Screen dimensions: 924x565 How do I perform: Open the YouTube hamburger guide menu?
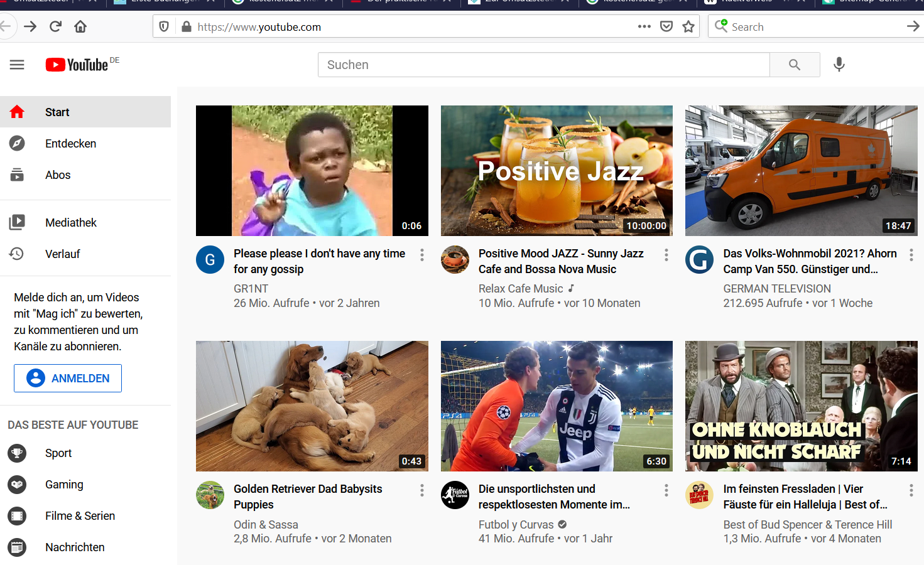17,65
